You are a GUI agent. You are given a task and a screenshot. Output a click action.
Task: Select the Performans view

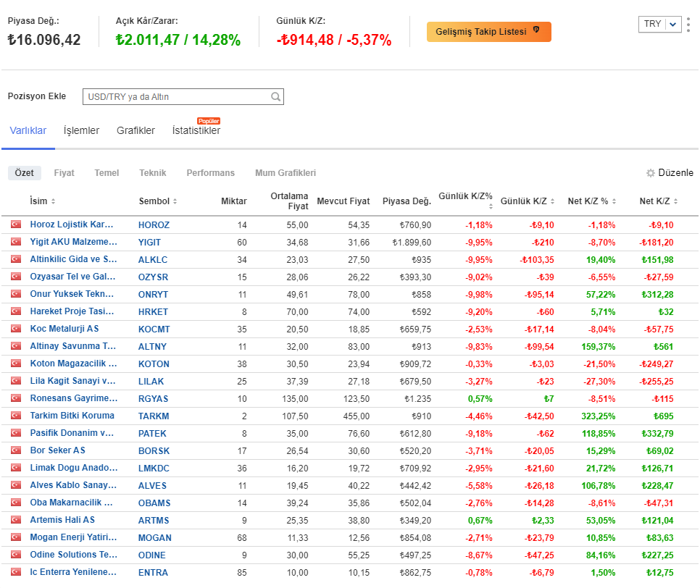(x=211, y=172)
